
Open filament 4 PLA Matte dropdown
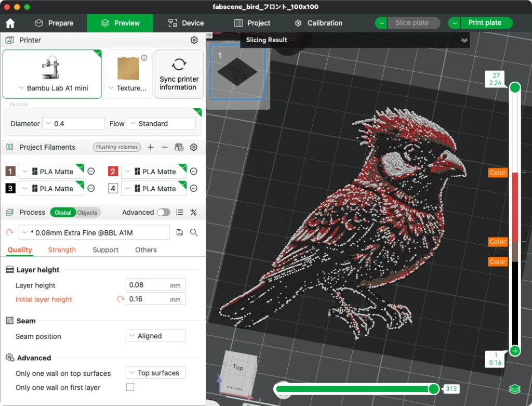click(x=154, y=188)
